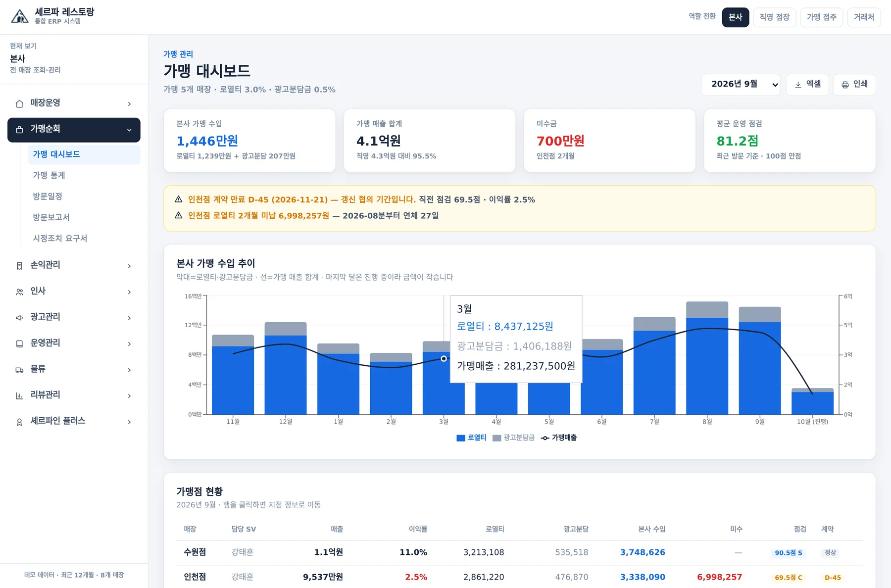Click the 가맹 관리 breadcrumb link

[178, 54]
